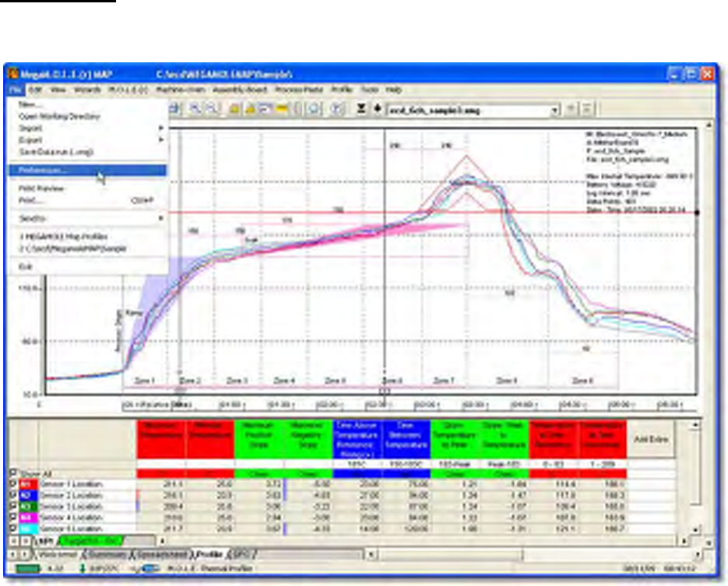Select the green Target tab
The width and height of the screenshot is (728, 586).
point(91,541)
